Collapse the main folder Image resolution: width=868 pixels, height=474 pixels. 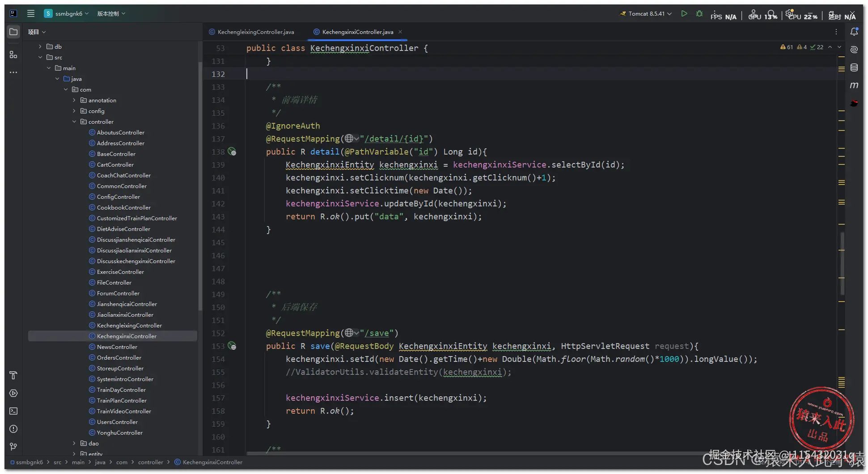pyautogui.click(x=49, y=68)
